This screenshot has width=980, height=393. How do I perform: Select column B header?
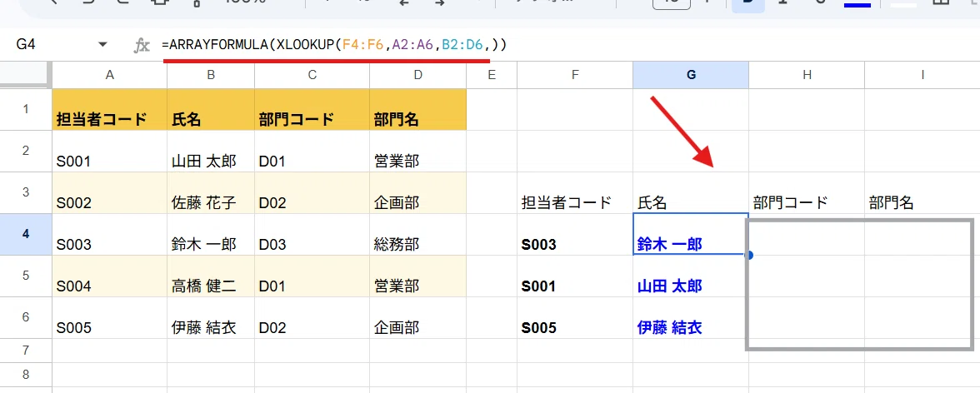(211, 75)
